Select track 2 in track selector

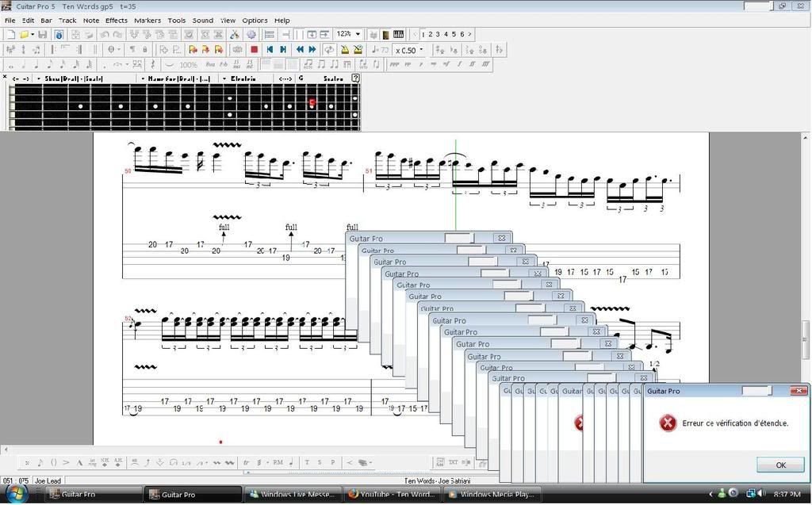click(430, 35)
